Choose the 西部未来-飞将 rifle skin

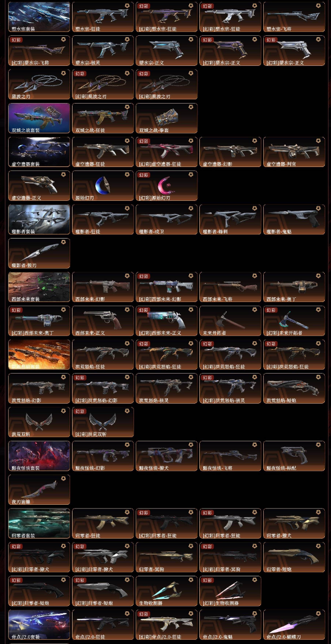(x=230, y=288)
